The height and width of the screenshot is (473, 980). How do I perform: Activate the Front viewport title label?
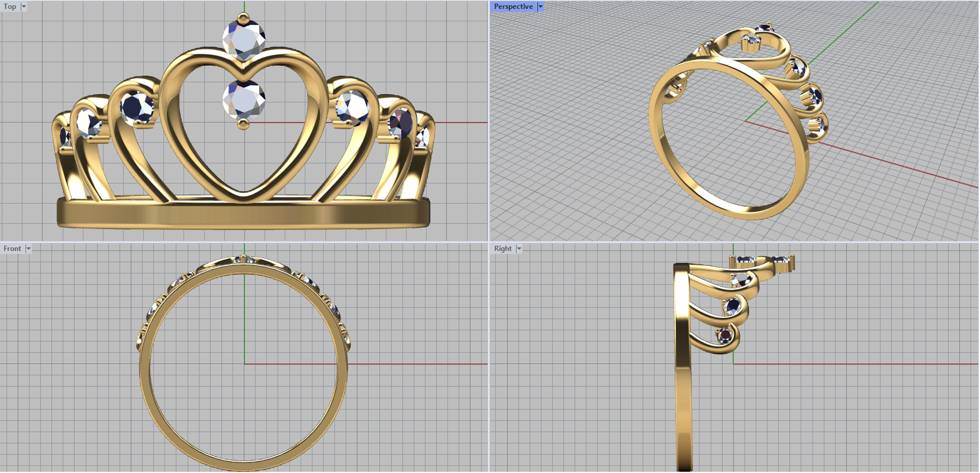click(12, 249)
